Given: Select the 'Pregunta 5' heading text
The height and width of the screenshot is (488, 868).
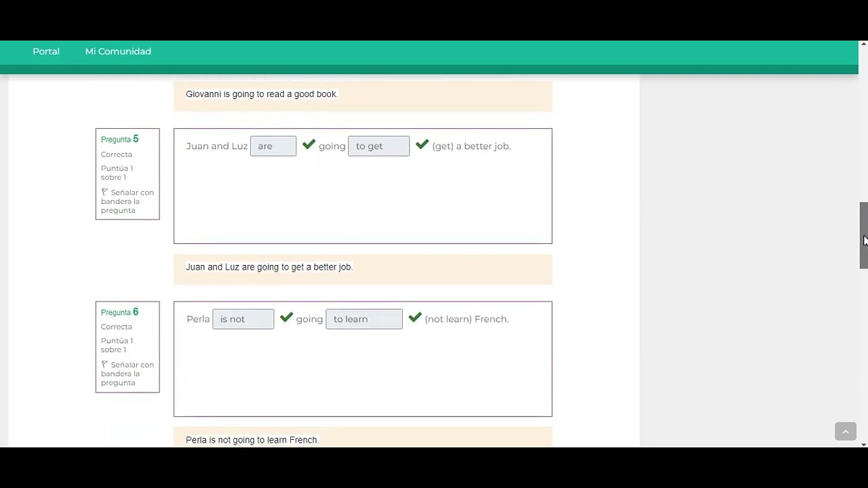Looking at the screenshot, I should [x=119, y=139].
